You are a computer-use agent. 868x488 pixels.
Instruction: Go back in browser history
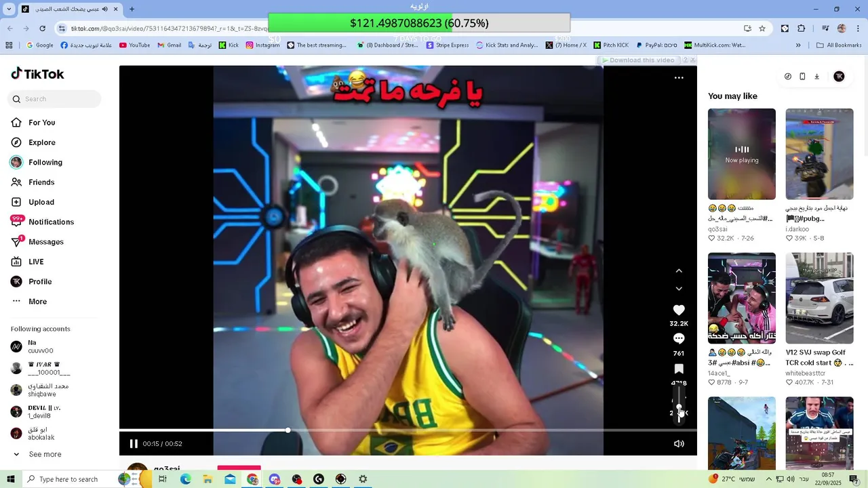coord(9,28)
